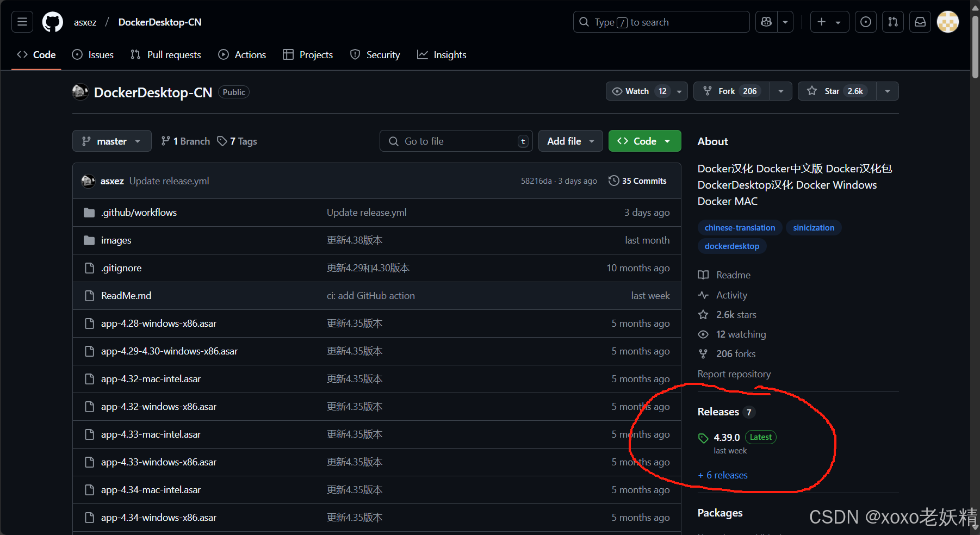The image size is (980, 535).
Task: Click the Fork button
Action: pos(731,91)
